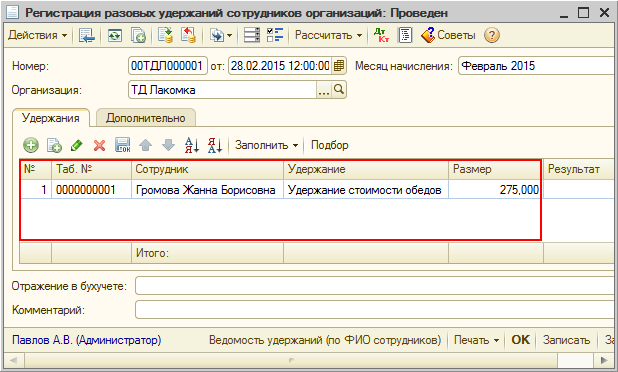This screenshot has height=372, width=618.
Task: Click the pencil edit row icon
Action: pos(76,145)
